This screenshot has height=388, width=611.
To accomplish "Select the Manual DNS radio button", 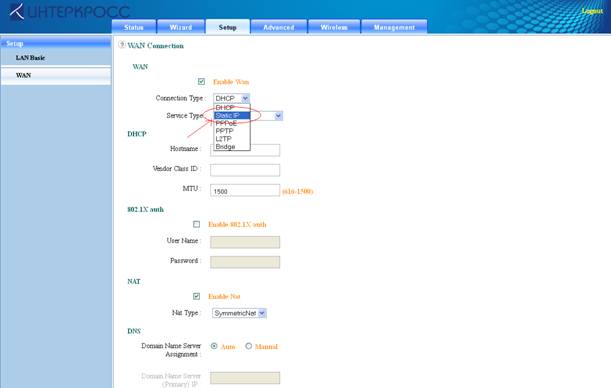I will click(x=248, y=346).
